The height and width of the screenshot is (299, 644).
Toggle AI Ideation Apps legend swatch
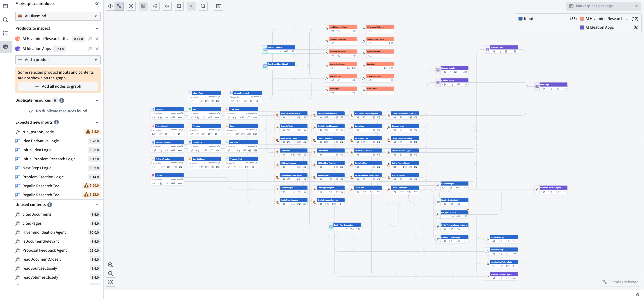point(582,27)
